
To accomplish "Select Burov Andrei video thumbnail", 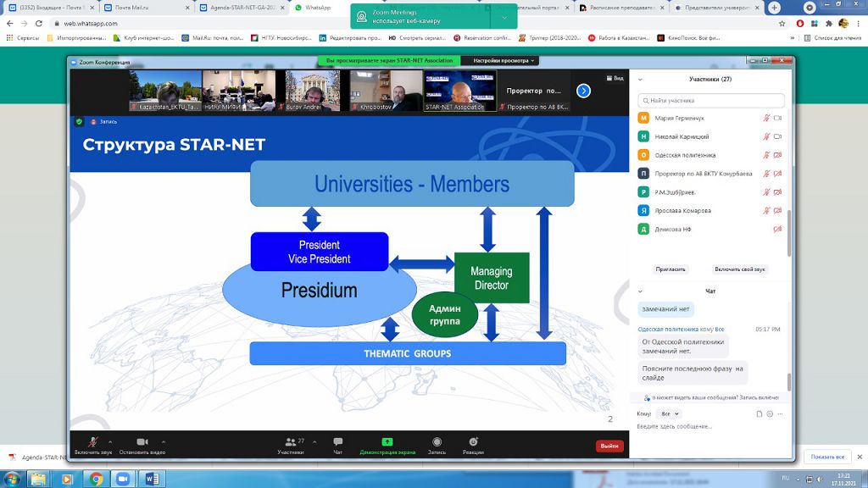I will (x=312, y=91).
